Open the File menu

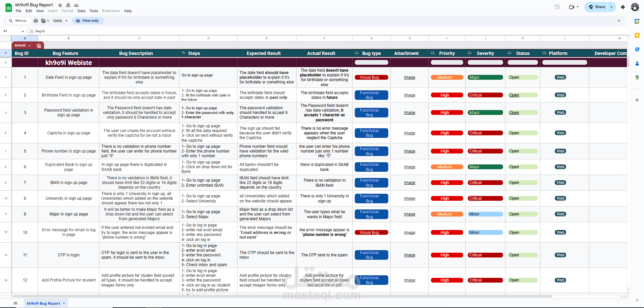18,11
